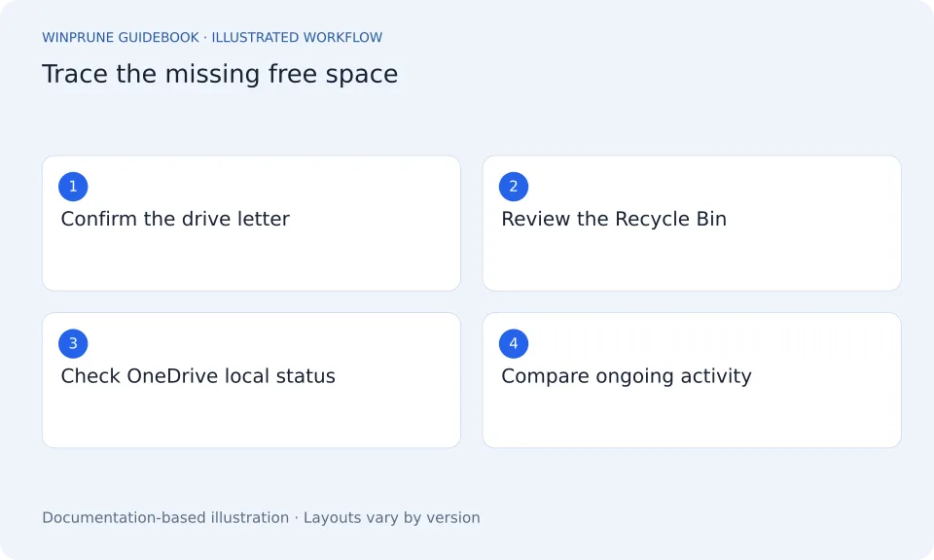The image size is (934, 560).
Task: Open the "Check OneDrive local status" step card
Action: (251, 380)
